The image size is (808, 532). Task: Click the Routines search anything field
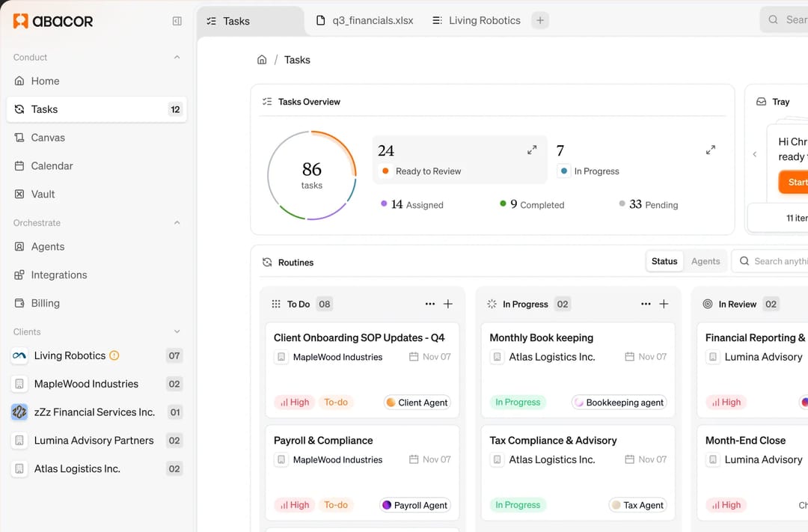click(x=770, y=261)
